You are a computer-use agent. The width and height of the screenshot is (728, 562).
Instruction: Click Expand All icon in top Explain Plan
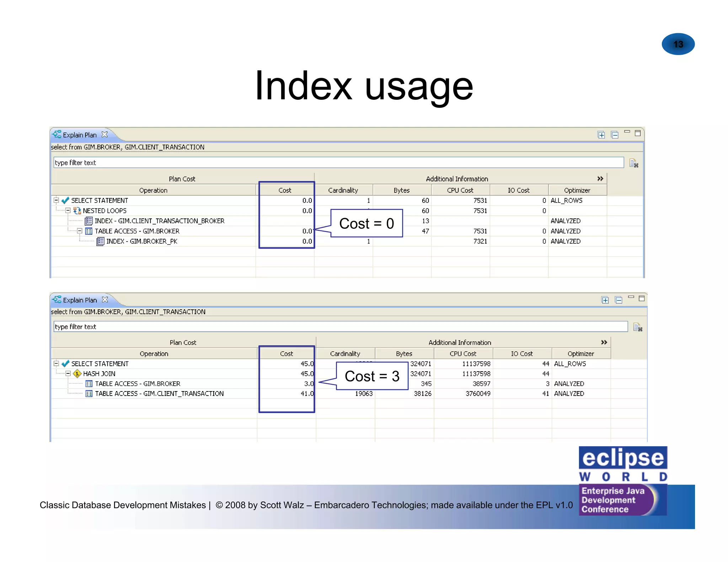601,135
